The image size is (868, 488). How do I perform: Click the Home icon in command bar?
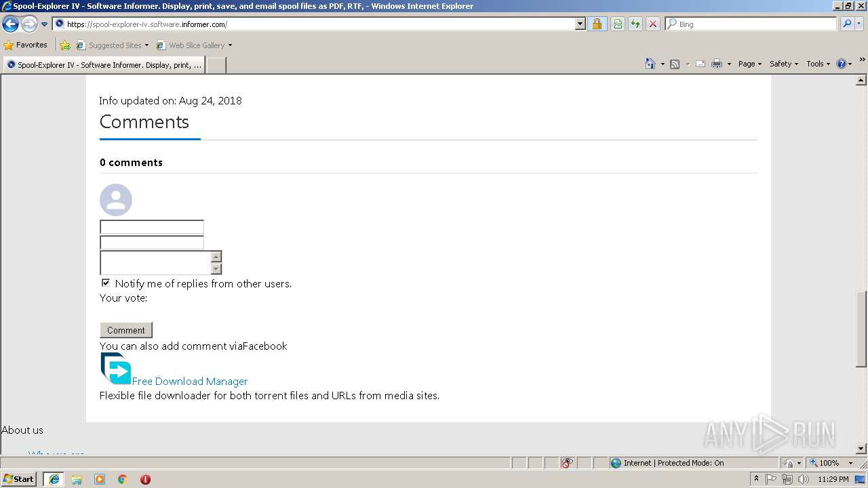tap(650, 64)
